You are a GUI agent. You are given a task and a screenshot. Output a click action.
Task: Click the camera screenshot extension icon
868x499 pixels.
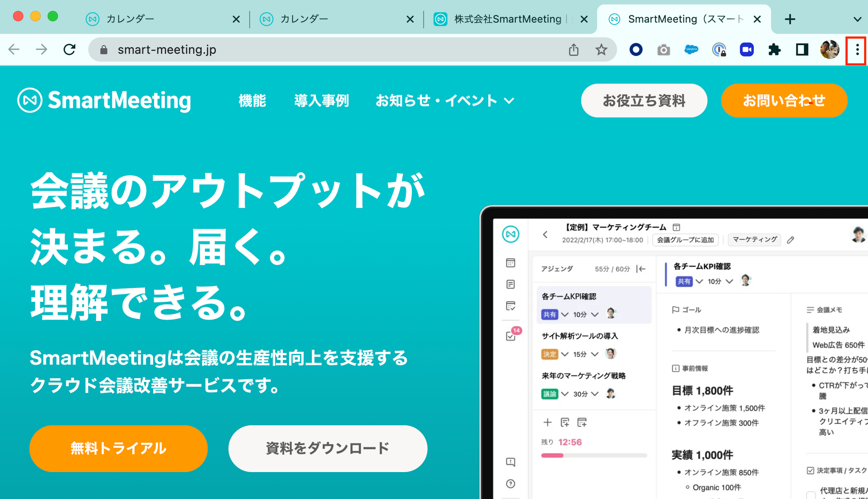point(663,50)
